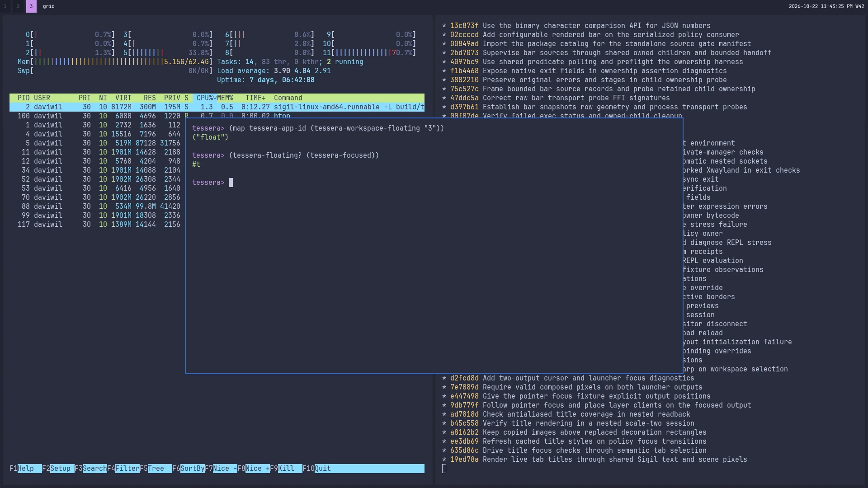Click commit hash 9db779f in git log

(464, 405)
